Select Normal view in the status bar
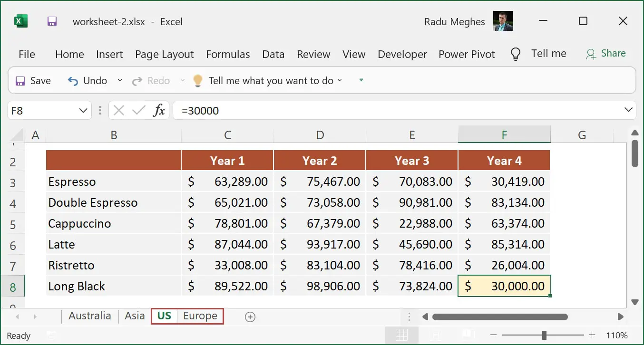Screen dimensions: 644x345 coord(402,335)
